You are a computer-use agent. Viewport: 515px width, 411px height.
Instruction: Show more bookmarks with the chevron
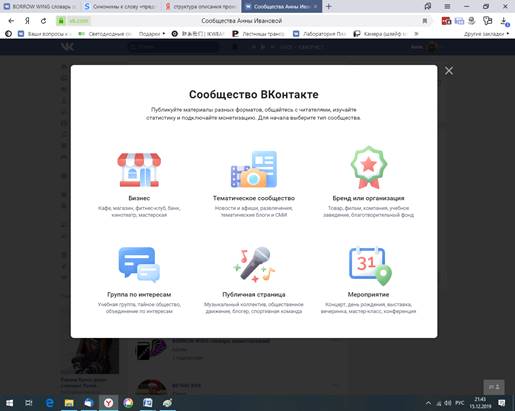[x=416, y=34]
